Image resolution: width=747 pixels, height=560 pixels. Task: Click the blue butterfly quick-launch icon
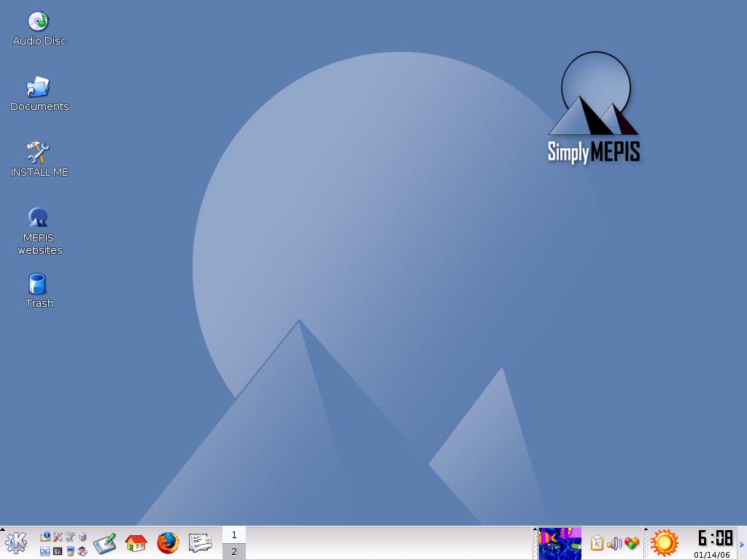click(x=45, y=551)
